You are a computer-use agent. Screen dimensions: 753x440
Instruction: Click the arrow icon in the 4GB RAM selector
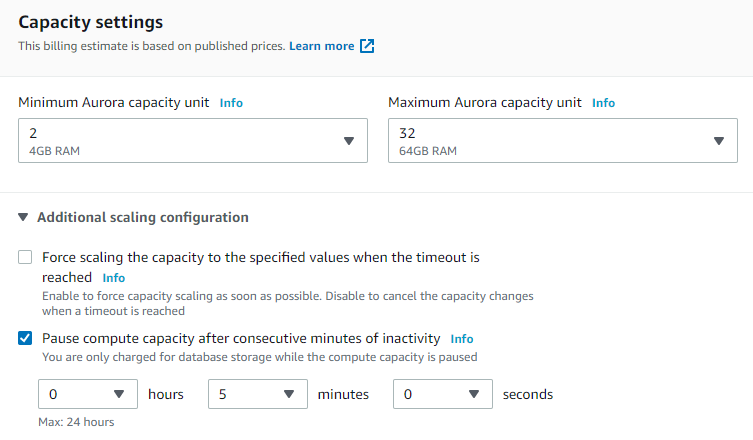349,141
